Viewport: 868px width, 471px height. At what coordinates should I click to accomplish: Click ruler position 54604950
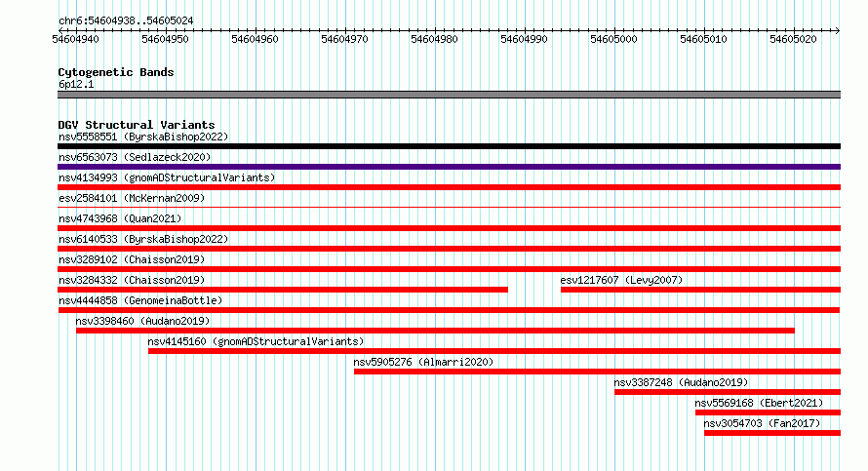click(x=165, y=39)
